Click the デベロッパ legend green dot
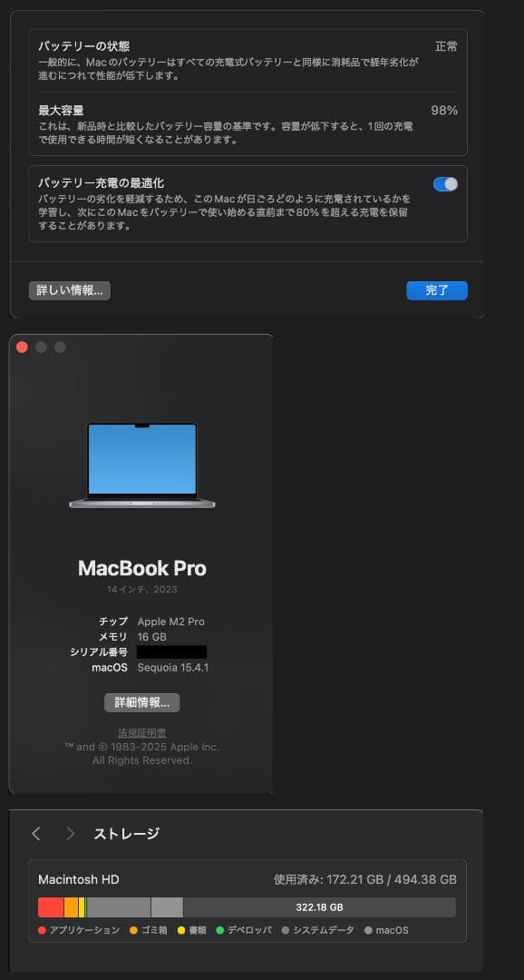 [219, 931]
